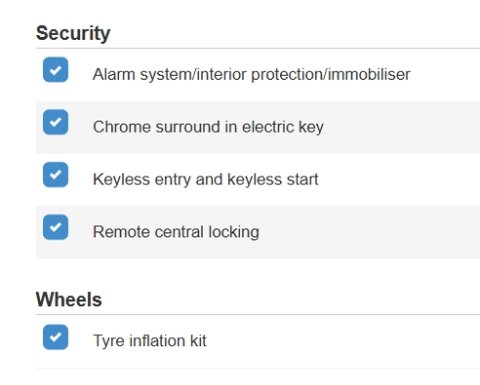Click the Wheels section heading
This screenshot has width=480, height=385.
coord(69,299)
